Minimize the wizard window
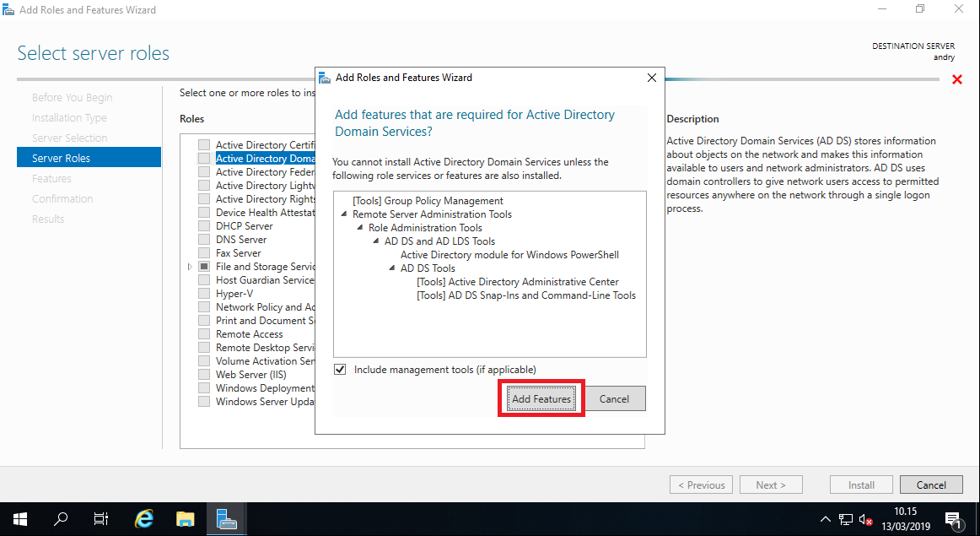Screen dimensions: 980x536 point(882,8)
